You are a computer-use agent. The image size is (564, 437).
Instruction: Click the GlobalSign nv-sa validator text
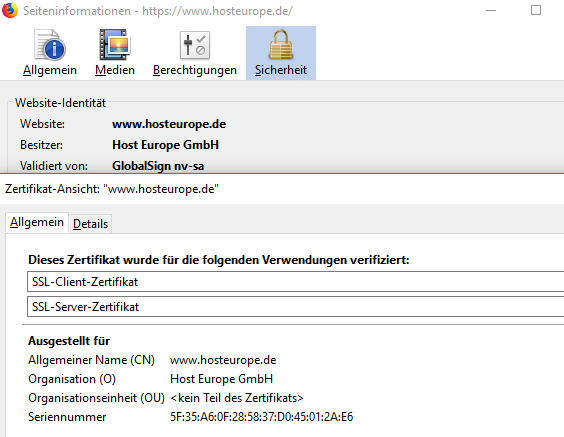coord(158,166)
